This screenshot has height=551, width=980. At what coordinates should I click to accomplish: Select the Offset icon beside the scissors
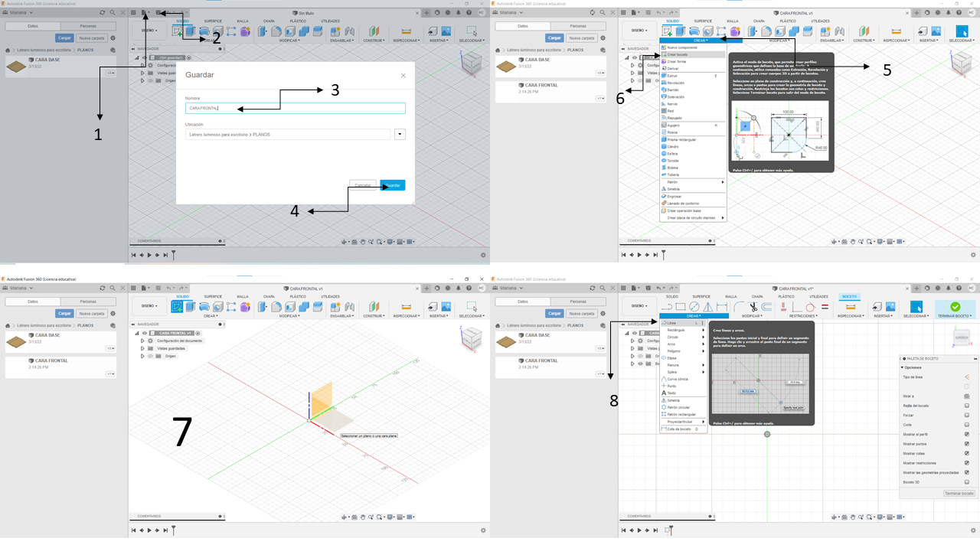(x=768, y=307)
